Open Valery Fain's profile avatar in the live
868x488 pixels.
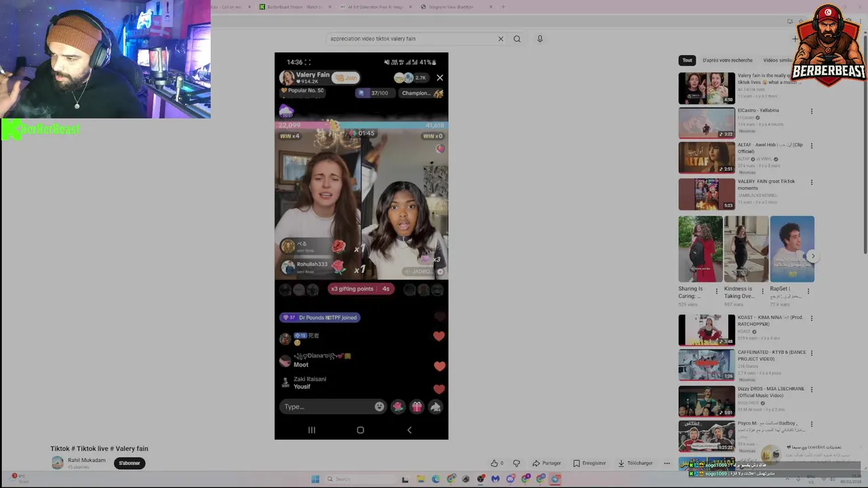pos(288,78)
